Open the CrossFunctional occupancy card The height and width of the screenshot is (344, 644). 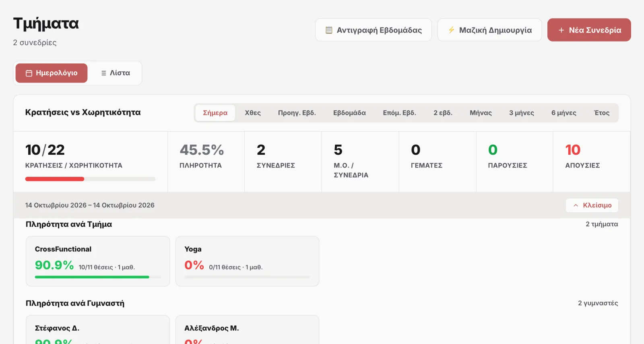tap(98, 261)
